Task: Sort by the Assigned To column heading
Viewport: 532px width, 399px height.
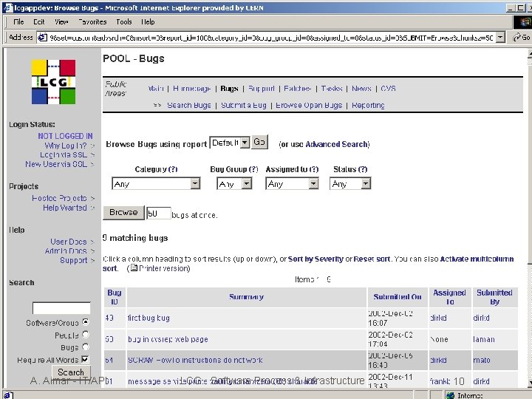Action: [449, 297]
